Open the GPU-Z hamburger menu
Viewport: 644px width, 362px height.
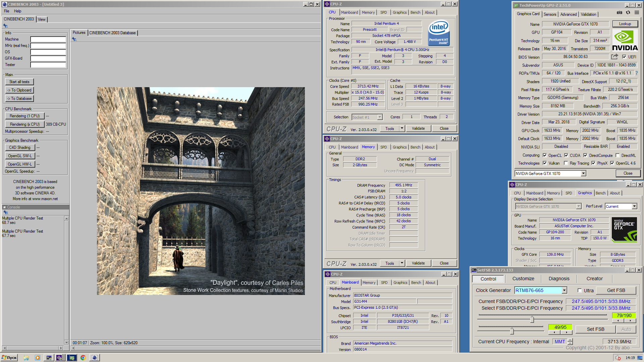pyautogui.click(x=637, y=13)
